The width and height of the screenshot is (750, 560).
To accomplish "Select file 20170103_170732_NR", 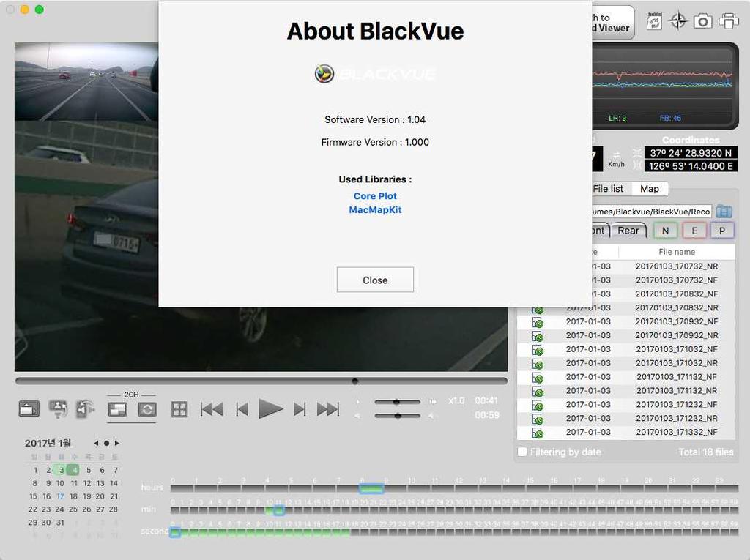I will pos(677,266).
